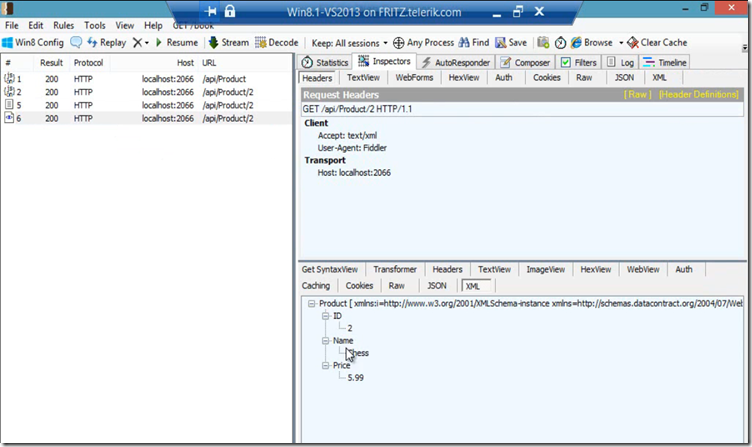
Task: Switch to the Composer tab
Action: 526,62
